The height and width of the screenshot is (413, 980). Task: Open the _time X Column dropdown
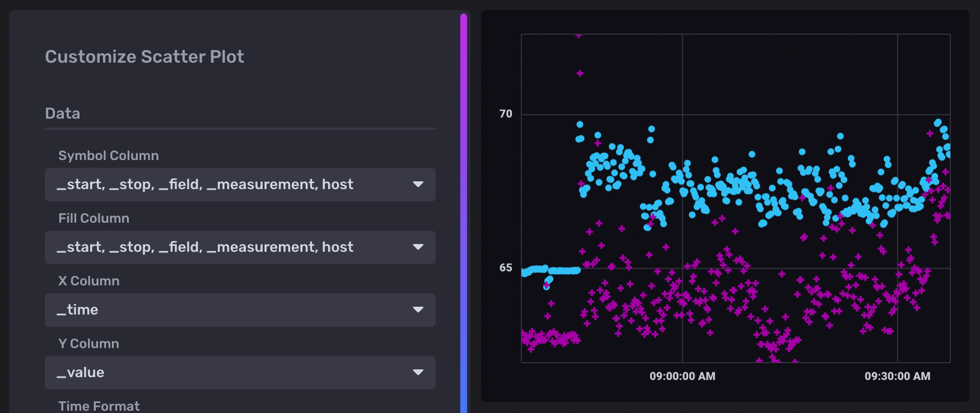click(224, 310)
